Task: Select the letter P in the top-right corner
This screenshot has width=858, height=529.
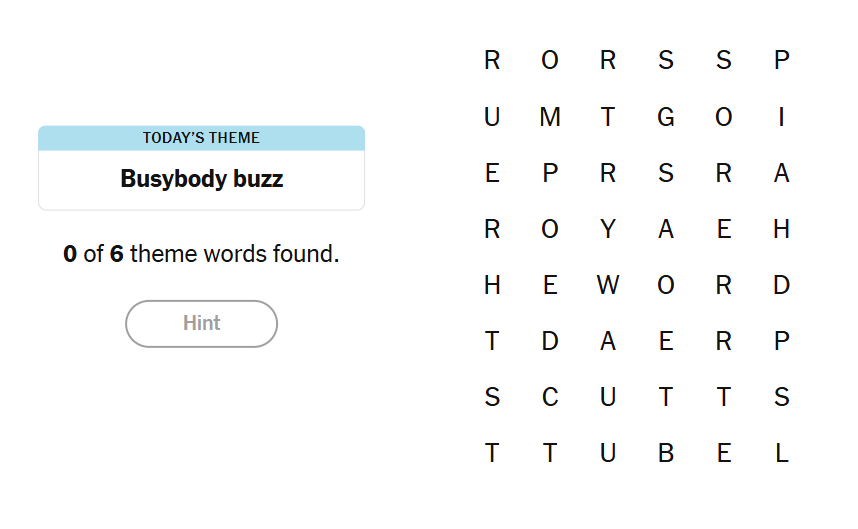Action: coord(781,61)
